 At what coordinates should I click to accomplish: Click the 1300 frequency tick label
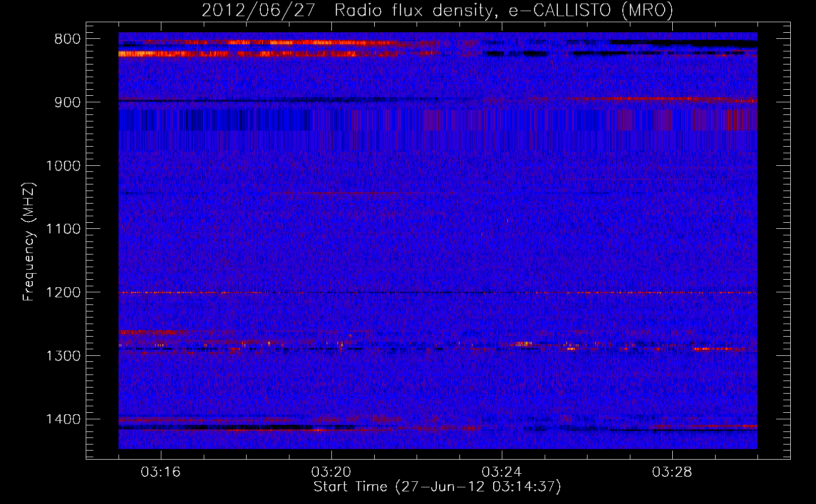point(64,356)
